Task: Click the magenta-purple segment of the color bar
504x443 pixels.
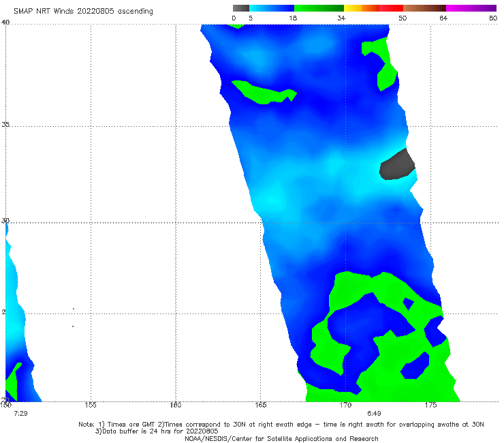Action: [x=471, y=8]
